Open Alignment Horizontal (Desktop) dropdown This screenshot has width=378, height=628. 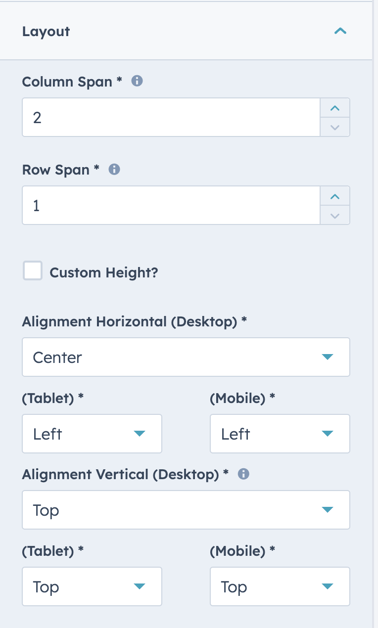(186, 357)
